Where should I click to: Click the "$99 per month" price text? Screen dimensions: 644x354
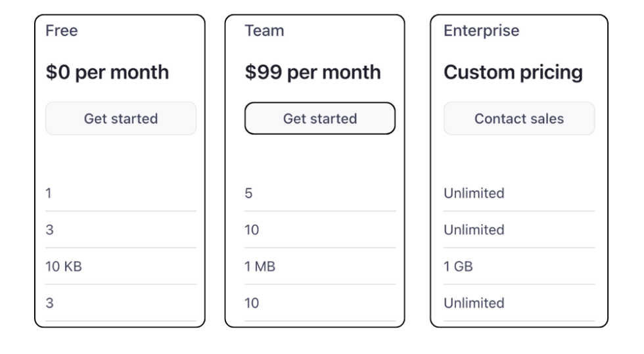coord(312,72)
